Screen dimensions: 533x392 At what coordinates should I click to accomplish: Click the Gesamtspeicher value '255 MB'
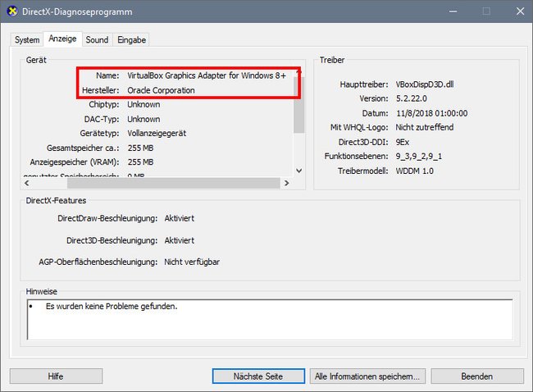141,148
